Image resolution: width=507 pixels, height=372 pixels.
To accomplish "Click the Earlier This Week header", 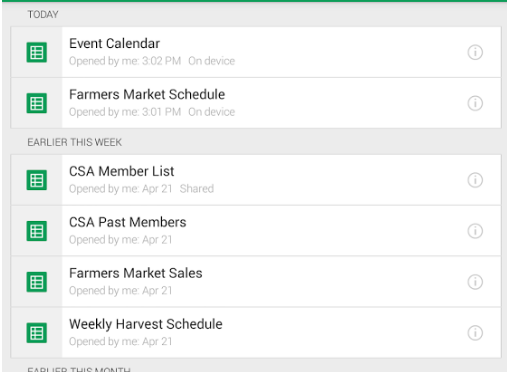I will click(x=75, y=142).
